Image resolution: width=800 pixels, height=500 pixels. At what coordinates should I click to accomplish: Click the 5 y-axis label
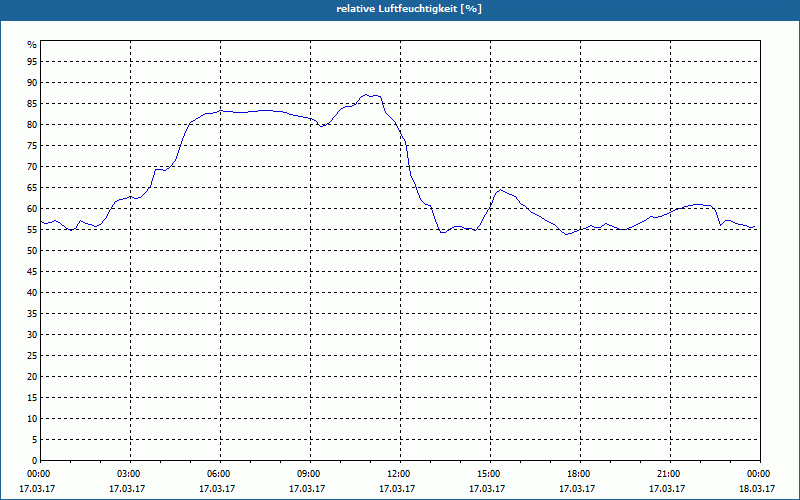click(x=35, y=440)
